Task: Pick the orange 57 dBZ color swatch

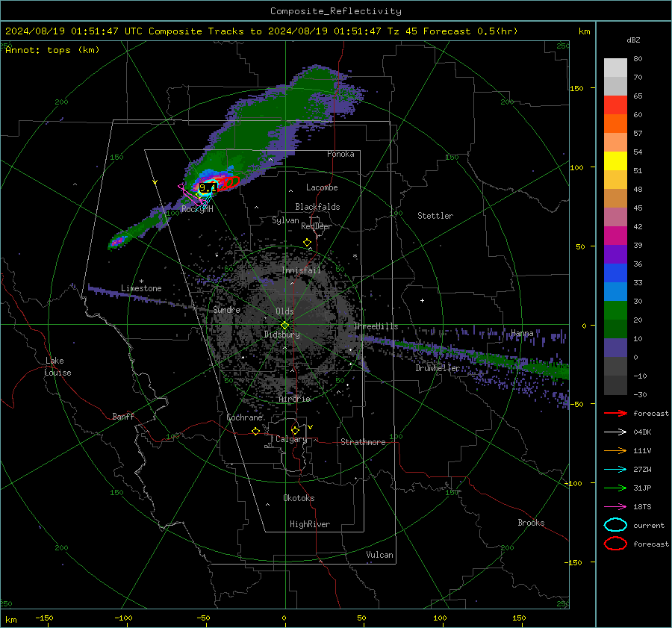Action: click(x=615, y=124)
